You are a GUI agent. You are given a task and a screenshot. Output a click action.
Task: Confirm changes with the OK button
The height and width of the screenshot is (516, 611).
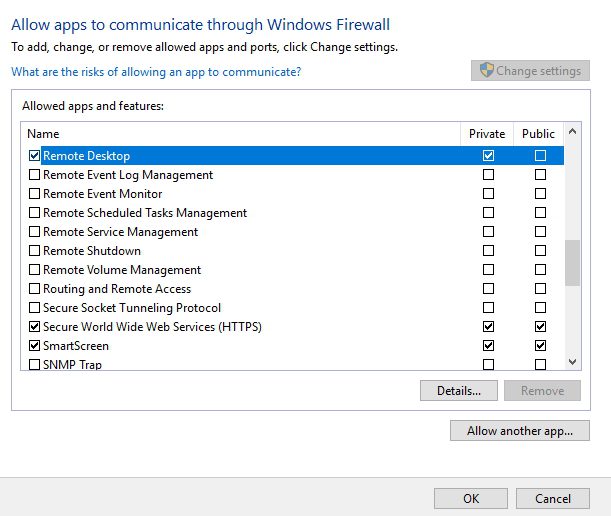(x=471, y=498)
